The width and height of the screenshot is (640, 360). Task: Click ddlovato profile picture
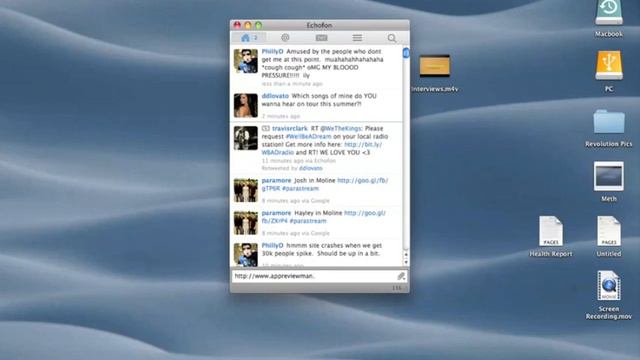tap(246, 105)
